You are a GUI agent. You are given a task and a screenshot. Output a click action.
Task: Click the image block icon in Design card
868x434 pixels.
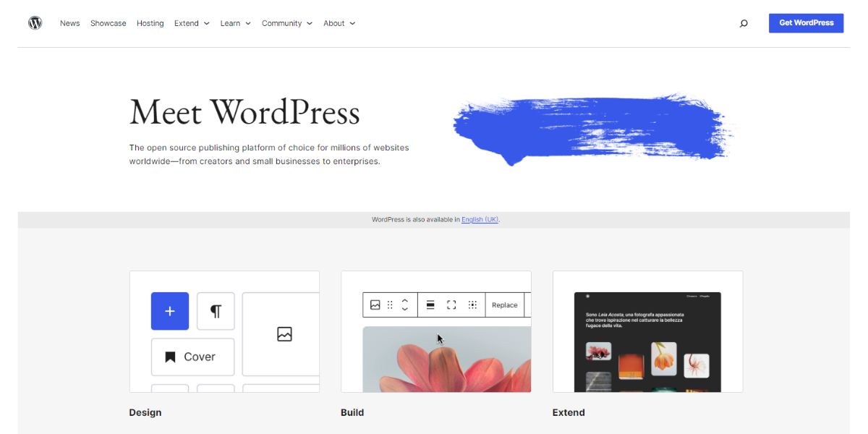pyautogui.click(x=284, y=334)
